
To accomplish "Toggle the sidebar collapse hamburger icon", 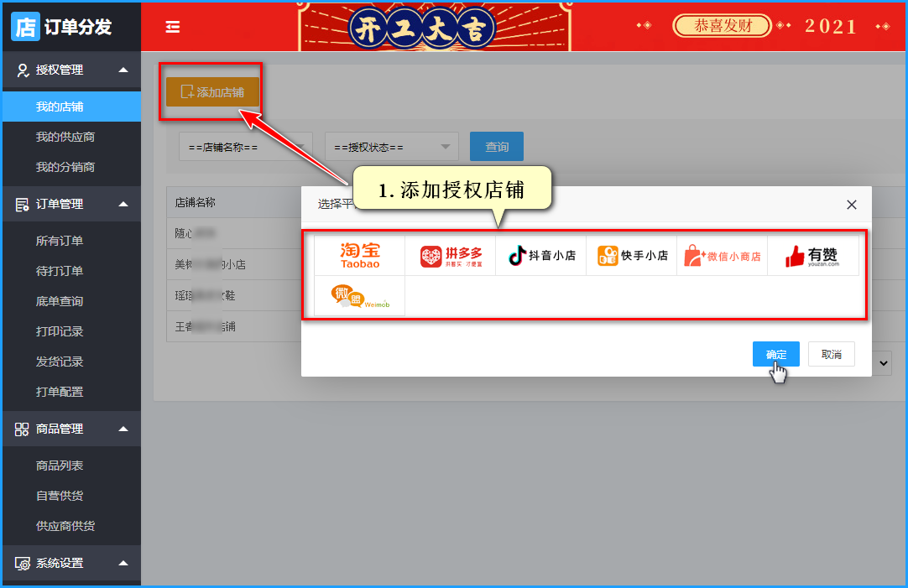I will (173, 27).
